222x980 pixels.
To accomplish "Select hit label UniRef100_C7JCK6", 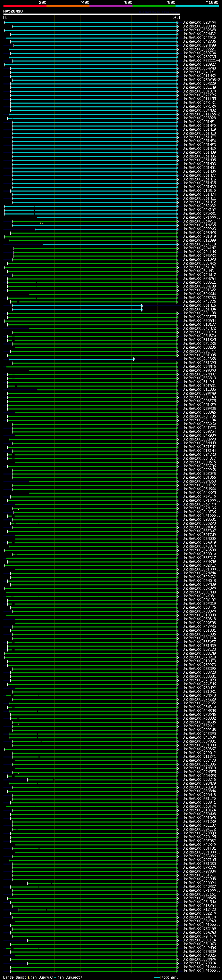I will click(x=199, y=343).
